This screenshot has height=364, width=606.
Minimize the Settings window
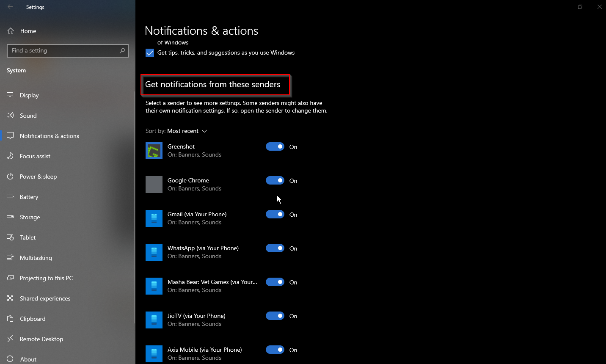pyautogui.click(x=561, y=7)
